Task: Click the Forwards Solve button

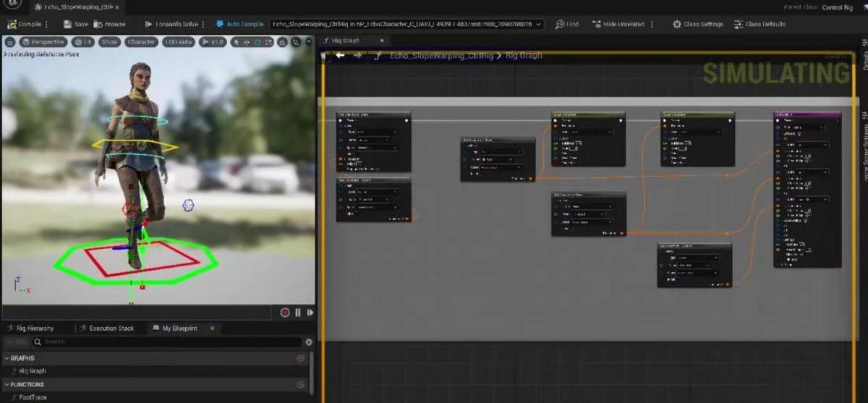Action: point(172,24)
